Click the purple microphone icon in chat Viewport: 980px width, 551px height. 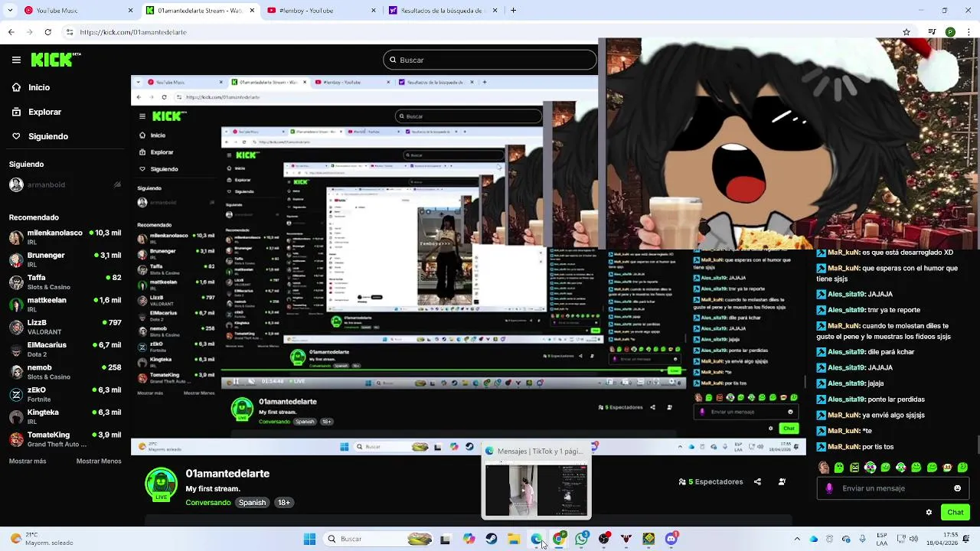tap(829, 488)
